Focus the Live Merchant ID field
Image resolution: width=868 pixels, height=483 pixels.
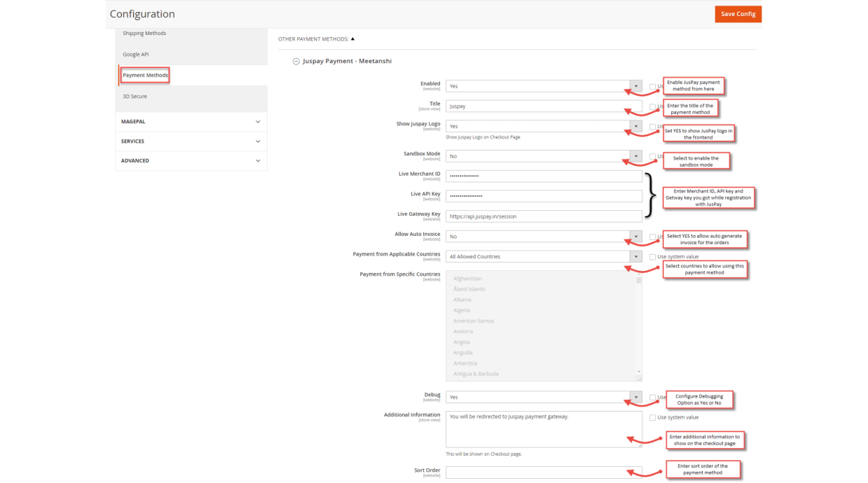pyautogui.click(x=544, y=176)
